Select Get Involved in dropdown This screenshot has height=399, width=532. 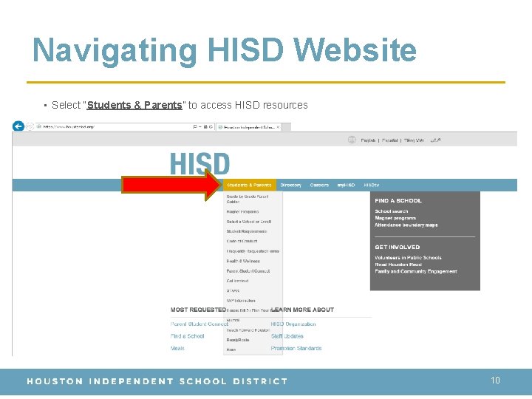pyautogui.click(x=237, y=281)
